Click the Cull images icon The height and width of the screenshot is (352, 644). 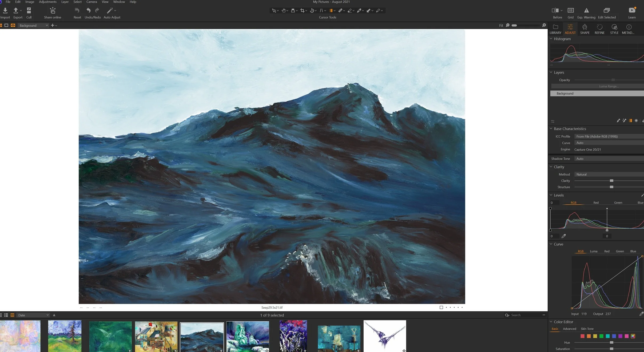(x=29, y=10)
